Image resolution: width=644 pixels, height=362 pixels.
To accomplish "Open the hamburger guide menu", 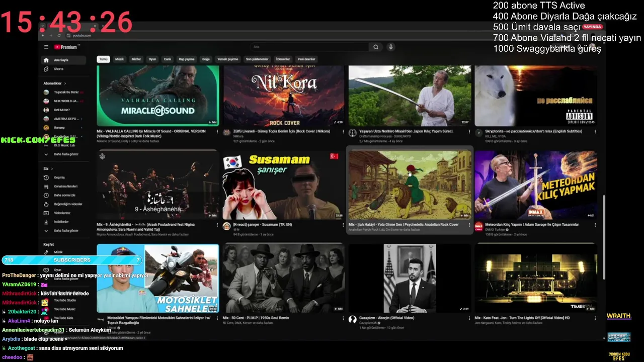I will (46, 47).
